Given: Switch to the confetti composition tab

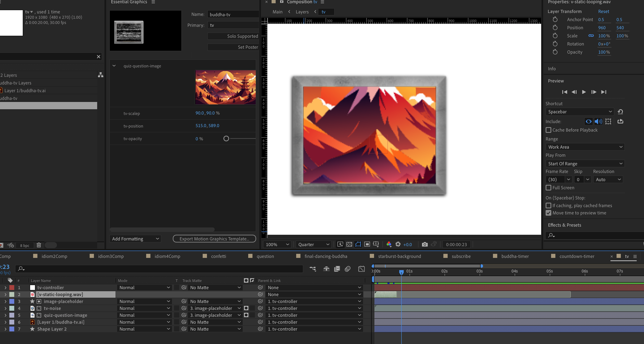Looking at the screenshot, I should tap(218, 256).
